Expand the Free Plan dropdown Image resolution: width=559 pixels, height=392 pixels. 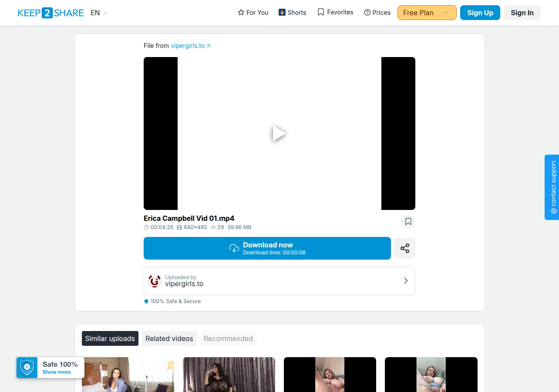[x=427, y=13]
